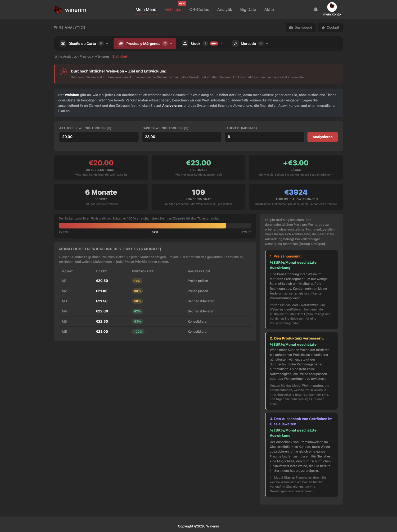
Task: Click the €20.00 Aktuelles Ticket card value
Action: (x=101, y=163)
